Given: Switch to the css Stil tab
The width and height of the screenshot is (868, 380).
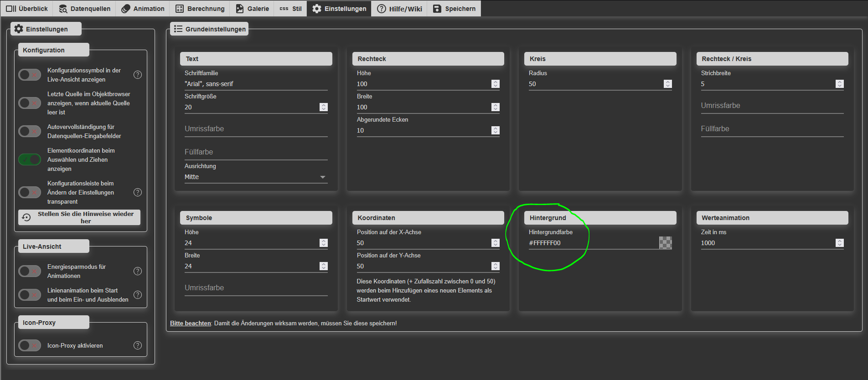Looking at the screenshot, I should pos(290,9).
